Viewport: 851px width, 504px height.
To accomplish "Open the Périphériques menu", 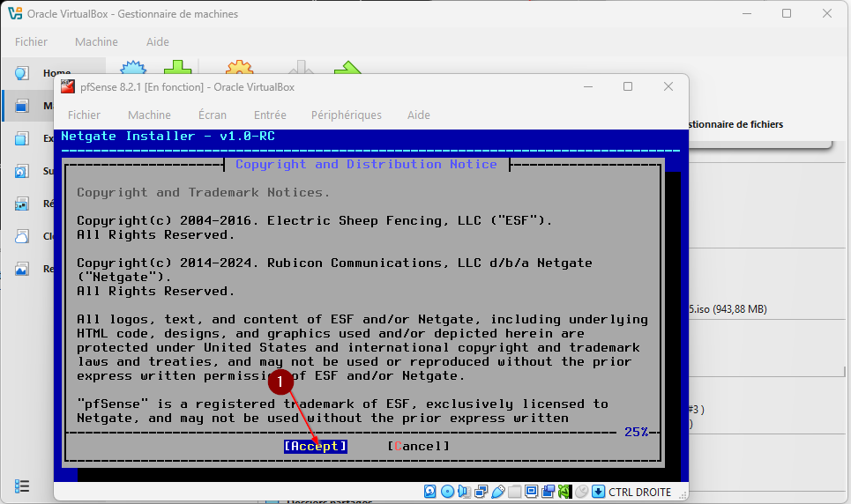I will [346, 115].
